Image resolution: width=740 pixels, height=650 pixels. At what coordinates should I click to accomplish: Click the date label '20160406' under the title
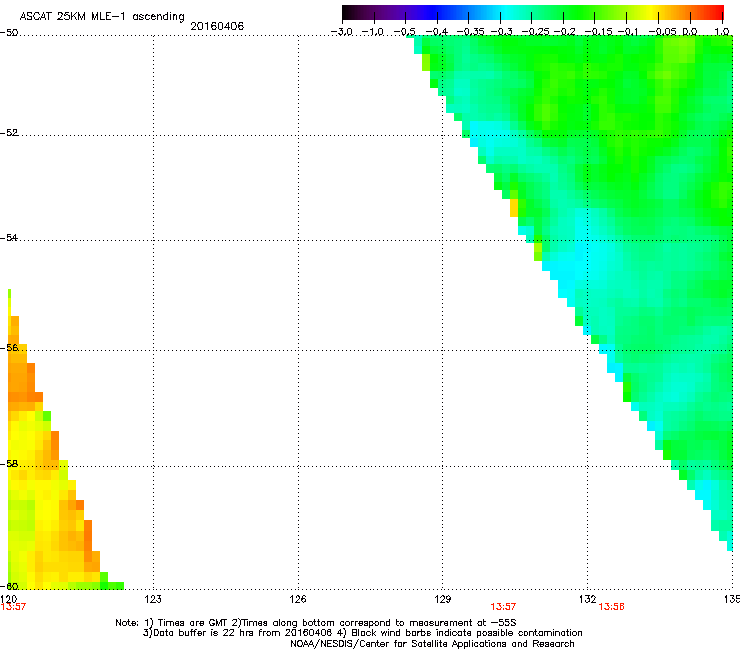point(217,26)
